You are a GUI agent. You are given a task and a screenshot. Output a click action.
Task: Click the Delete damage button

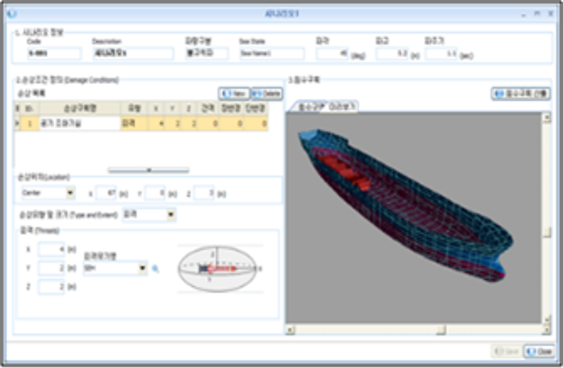point(267,94)
